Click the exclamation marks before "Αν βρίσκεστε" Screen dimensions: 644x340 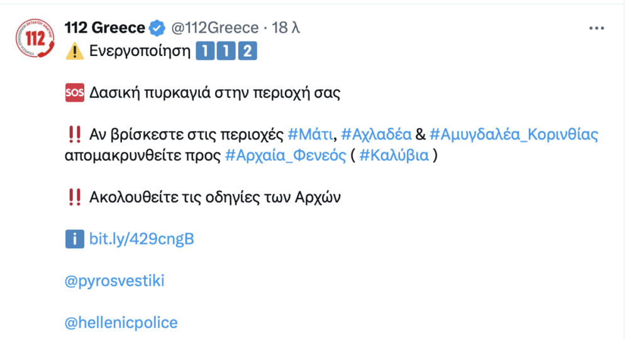[x=74, y=134]
